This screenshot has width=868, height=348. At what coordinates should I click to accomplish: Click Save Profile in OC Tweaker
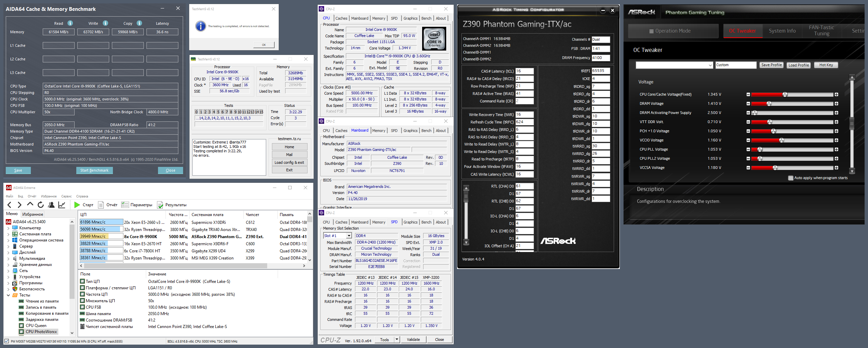771,65
